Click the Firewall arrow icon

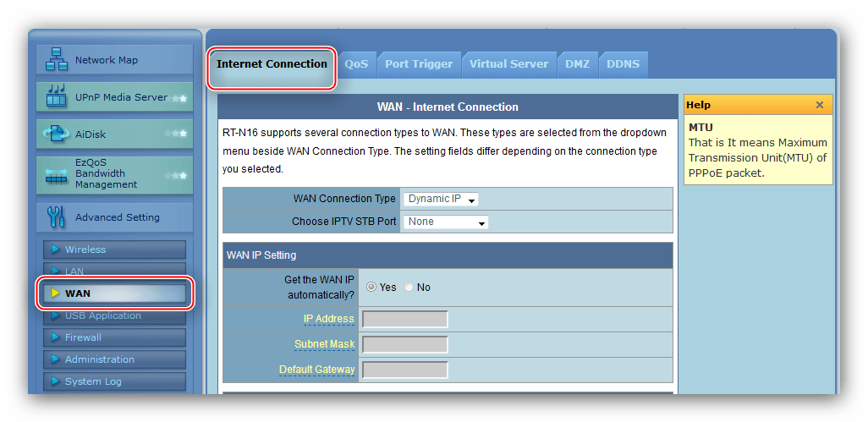[56, 337]
